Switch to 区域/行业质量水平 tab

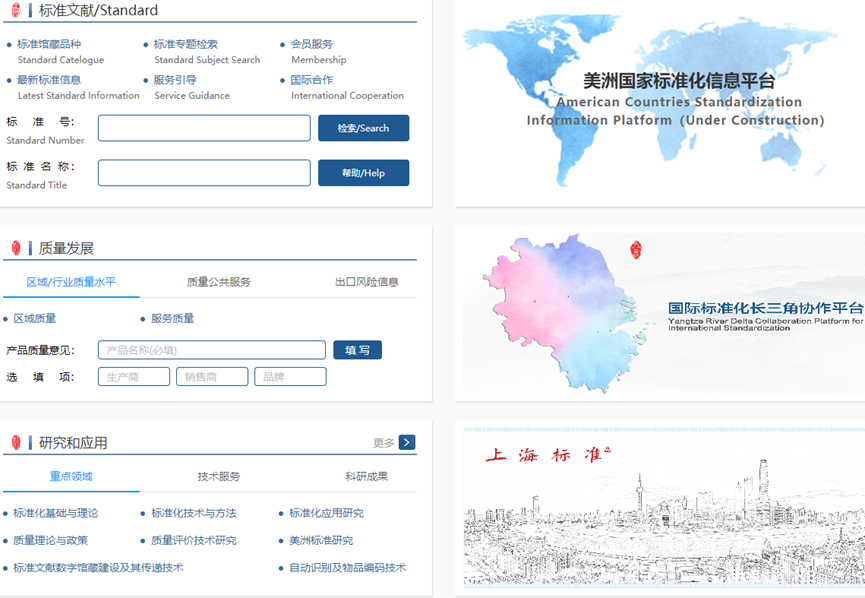71,282
